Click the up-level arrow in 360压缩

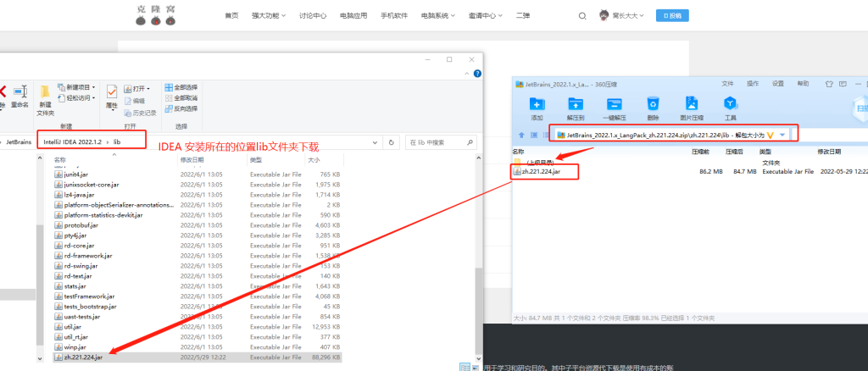(x=521, y=135)
